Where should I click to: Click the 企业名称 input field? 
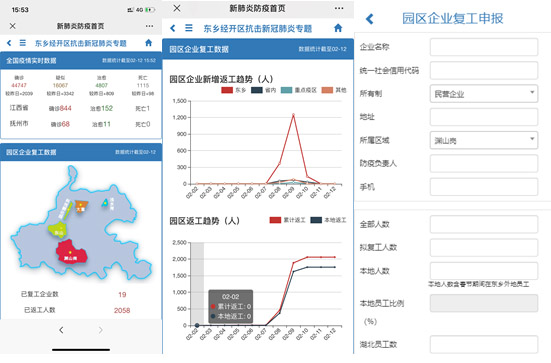pyautogui.click(x=484, y=47)
